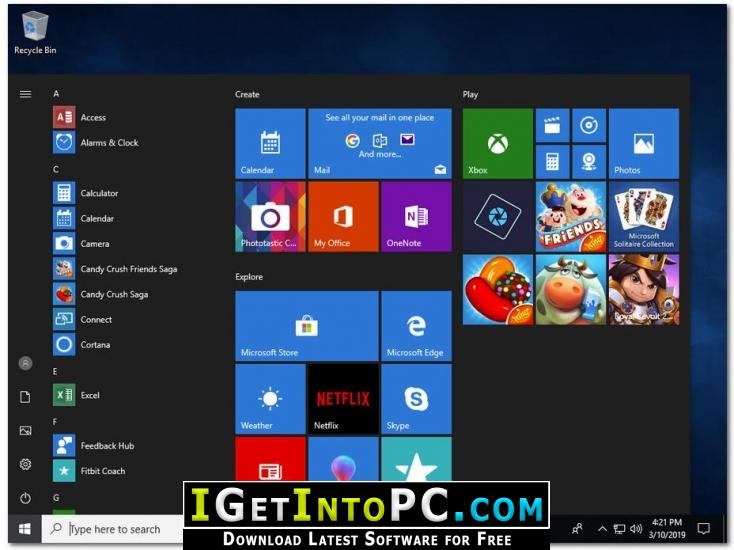This screenshot has height=550, width=734.
Task: Open the My Office tile
Action: click(x=343, y=216)
